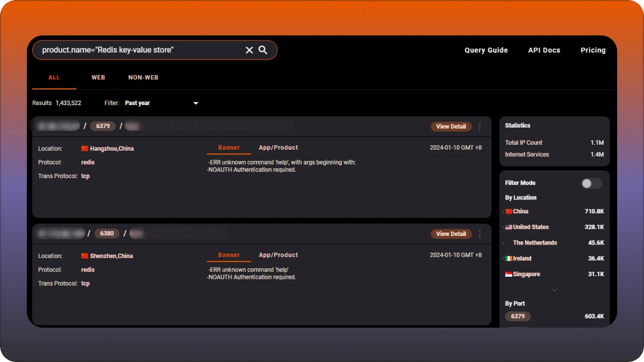Click the Ireland flag icon
This screenshot has height=362, width=644.
pos(509,258)
